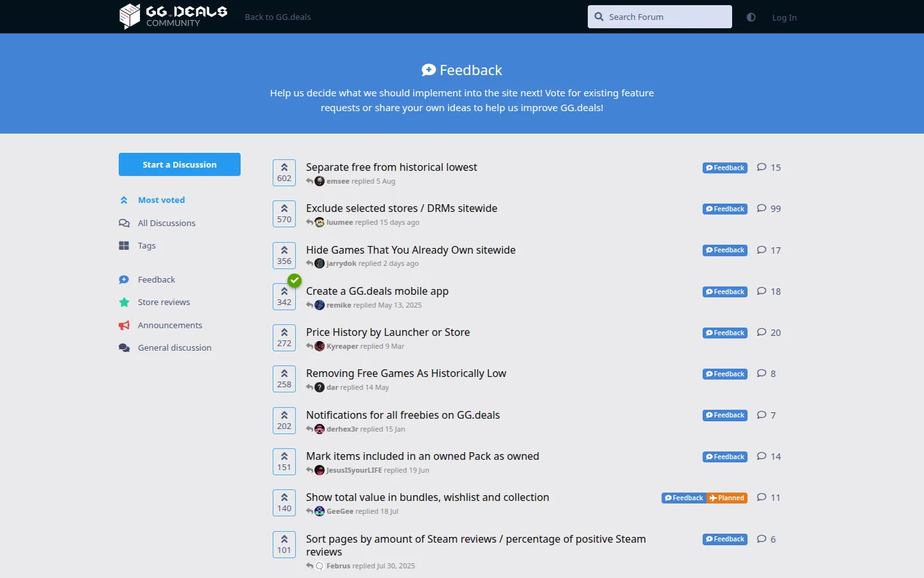Click the Search Forum input field

660,17
